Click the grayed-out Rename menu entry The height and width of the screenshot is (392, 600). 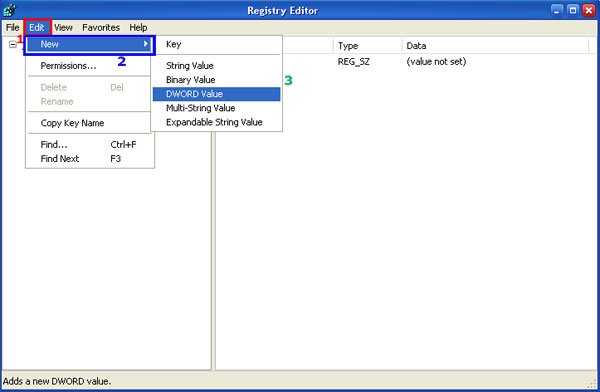point(90,101)
